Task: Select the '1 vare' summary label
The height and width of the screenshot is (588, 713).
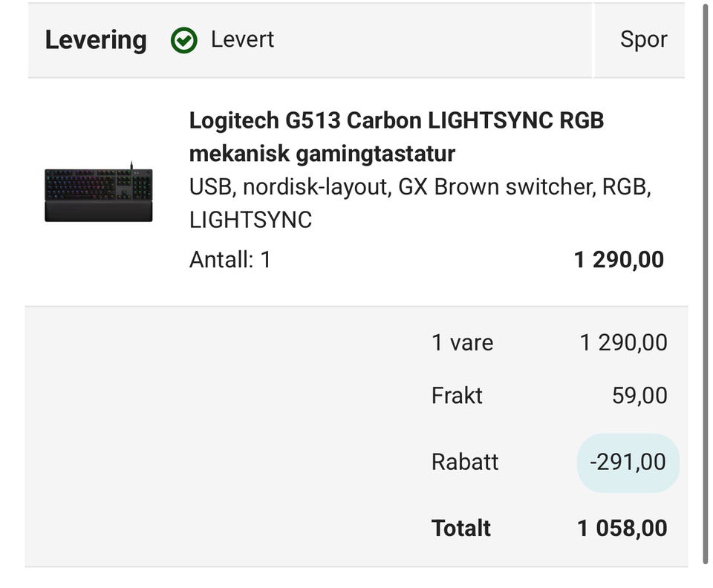Action: tap(462, 342)
